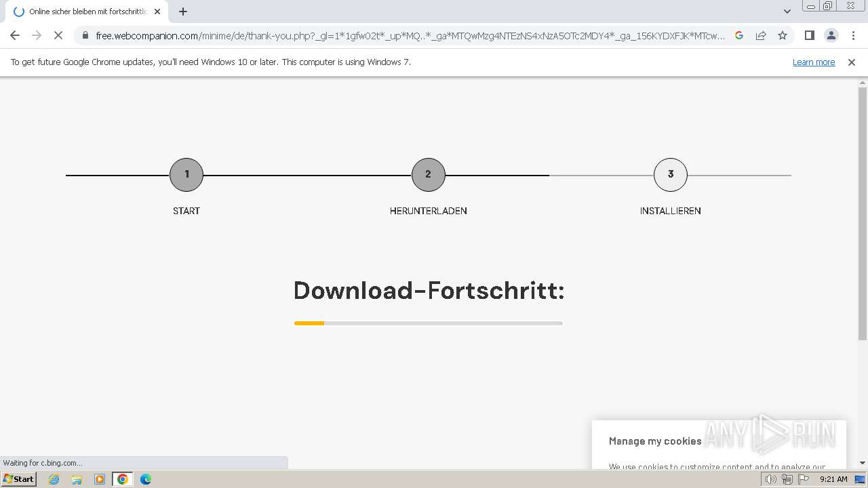Click 'Waiting for c.bing.com' status text
Viewport: 868px width, 488px height.
[43, 463]
